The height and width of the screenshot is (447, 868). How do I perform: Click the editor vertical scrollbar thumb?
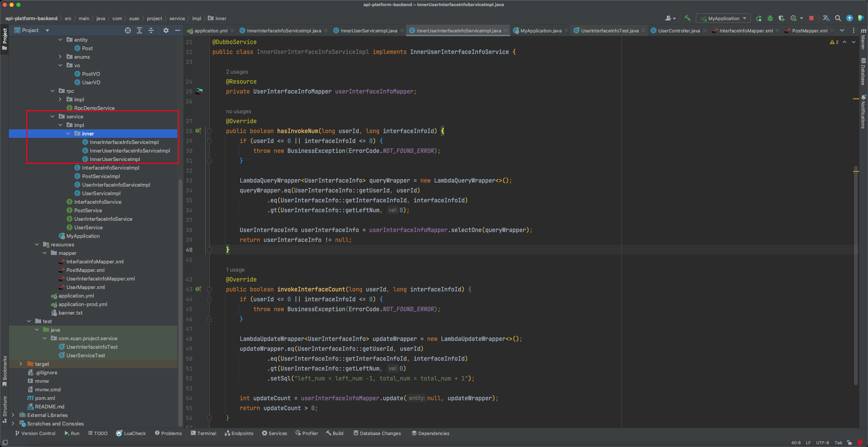(856, 273)
